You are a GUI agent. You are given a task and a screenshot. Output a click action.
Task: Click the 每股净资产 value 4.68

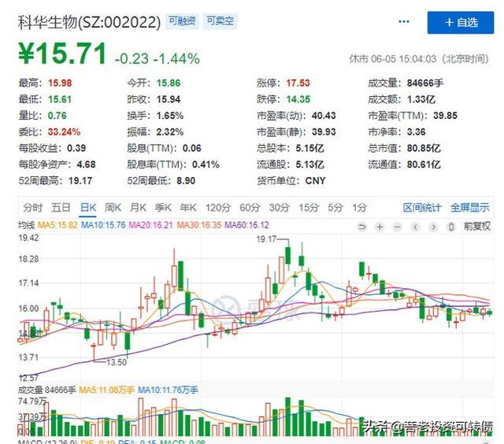coord(86,165)
